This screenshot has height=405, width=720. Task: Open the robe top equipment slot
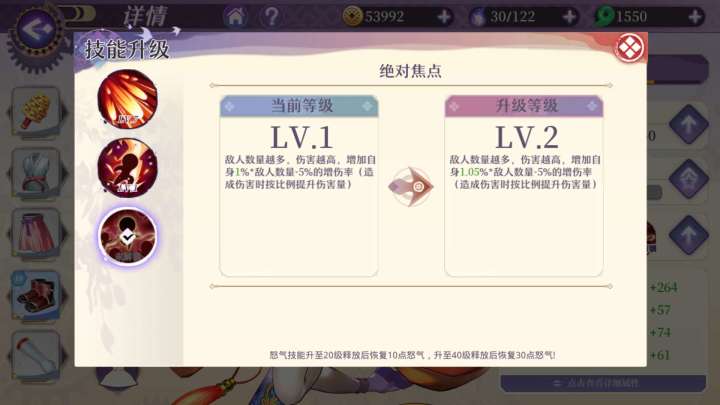pyautogui.click(x=36, y=174)
